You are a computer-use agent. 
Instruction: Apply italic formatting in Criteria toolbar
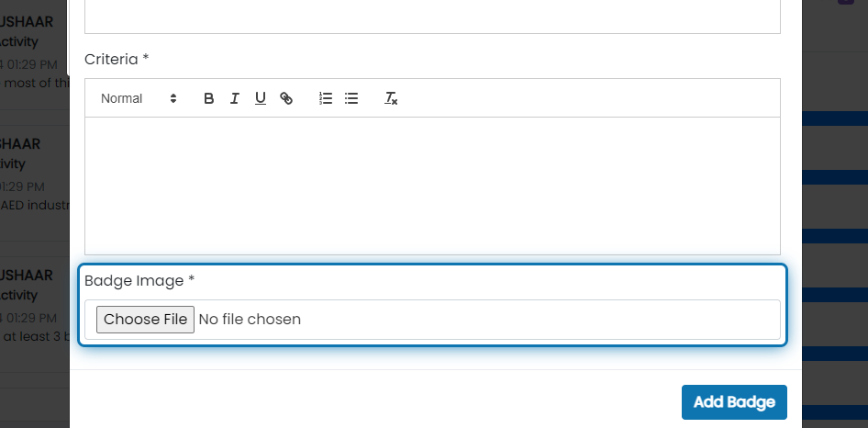235,98
